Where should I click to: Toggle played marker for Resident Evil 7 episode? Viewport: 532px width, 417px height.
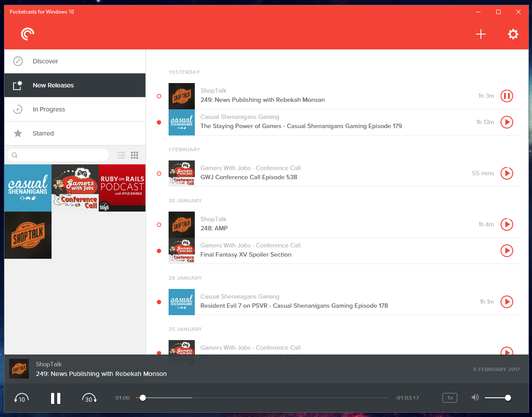159,302
